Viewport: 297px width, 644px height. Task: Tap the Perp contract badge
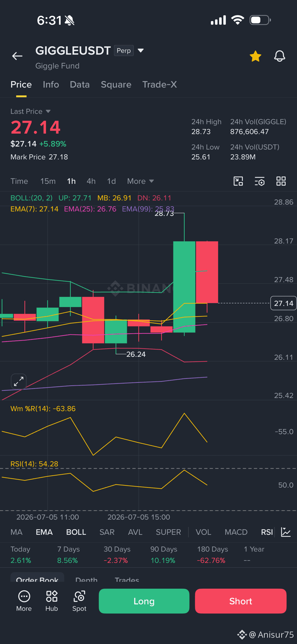pos(124,51)
